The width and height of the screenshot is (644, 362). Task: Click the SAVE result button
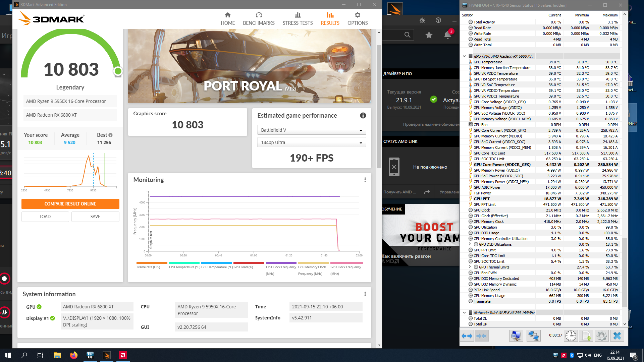coord(95,217)
